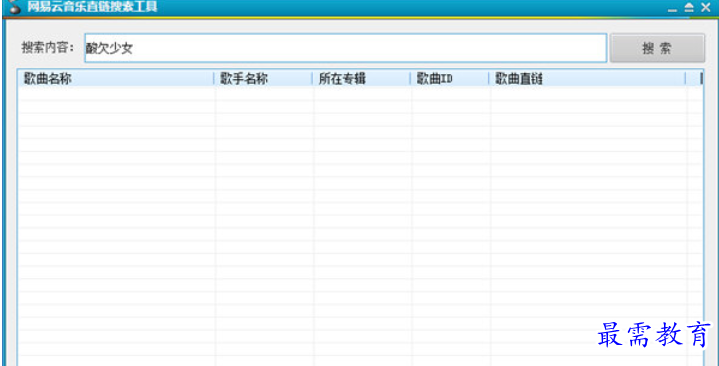
Task: Select the 所在专辑 column header
Action: [361, 78]
